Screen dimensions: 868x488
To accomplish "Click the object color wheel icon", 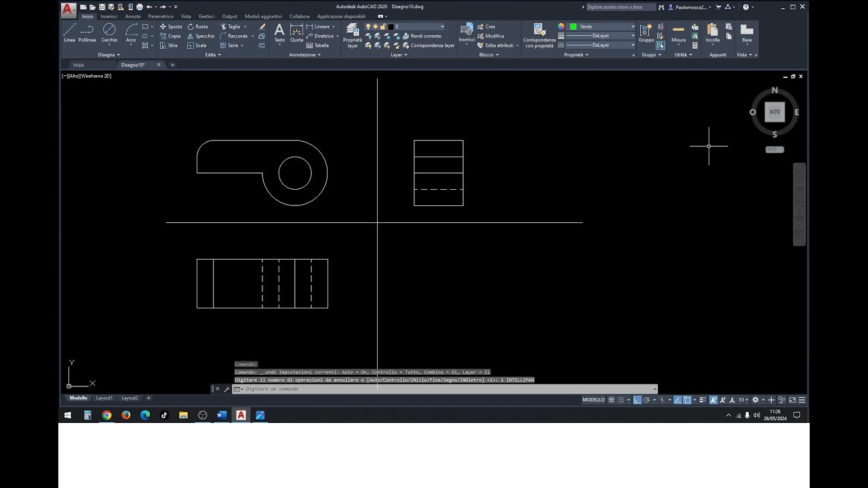I will (561, 26).
